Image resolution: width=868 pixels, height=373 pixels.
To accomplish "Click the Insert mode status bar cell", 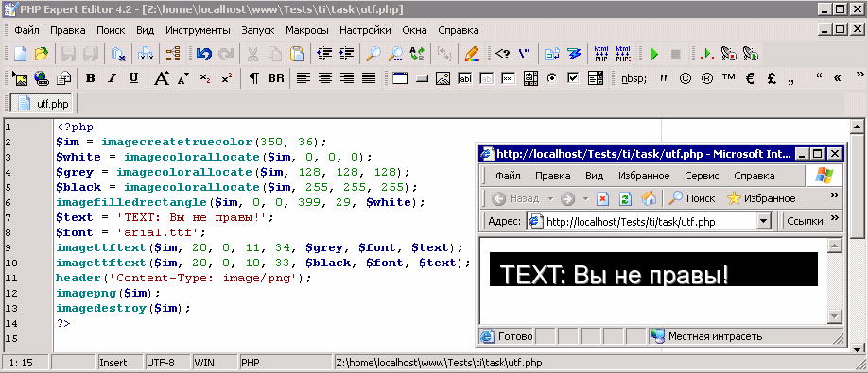I will click(119, 363).
